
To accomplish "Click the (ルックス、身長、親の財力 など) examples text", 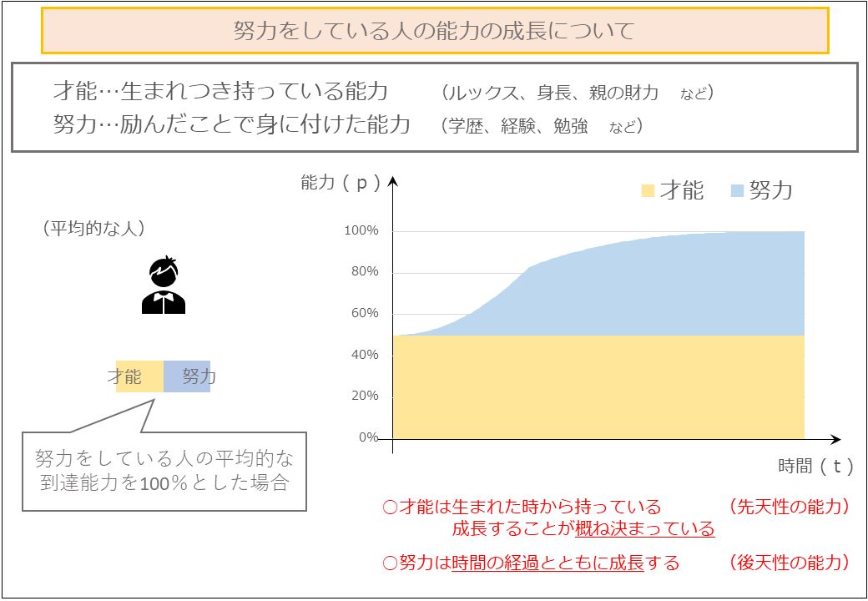I will click(x=577, y=93).
